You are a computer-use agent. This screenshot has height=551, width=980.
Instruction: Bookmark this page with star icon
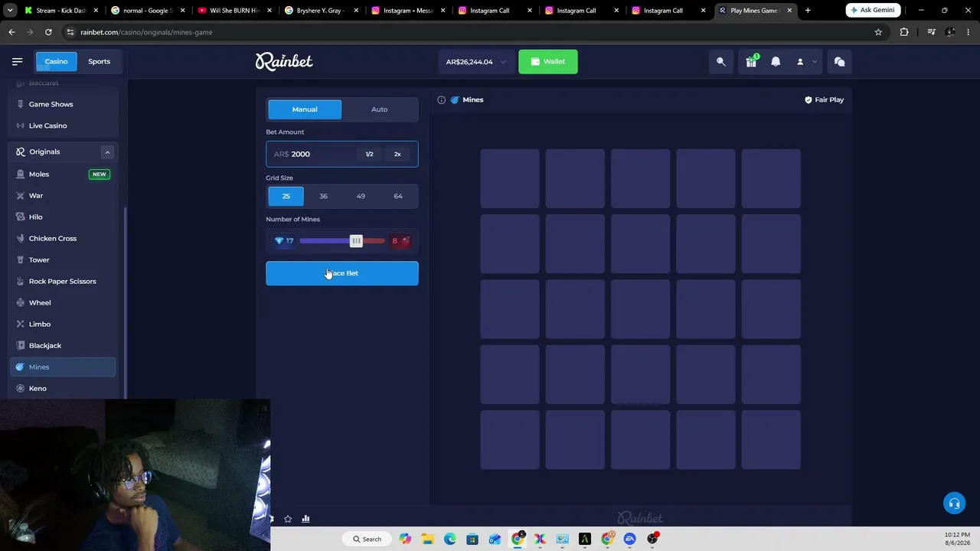point(878,32)
